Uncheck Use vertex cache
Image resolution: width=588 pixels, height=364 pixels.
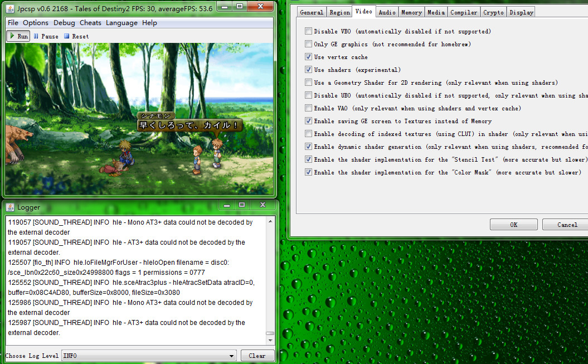pyautogui.click(x=308, y=57)
